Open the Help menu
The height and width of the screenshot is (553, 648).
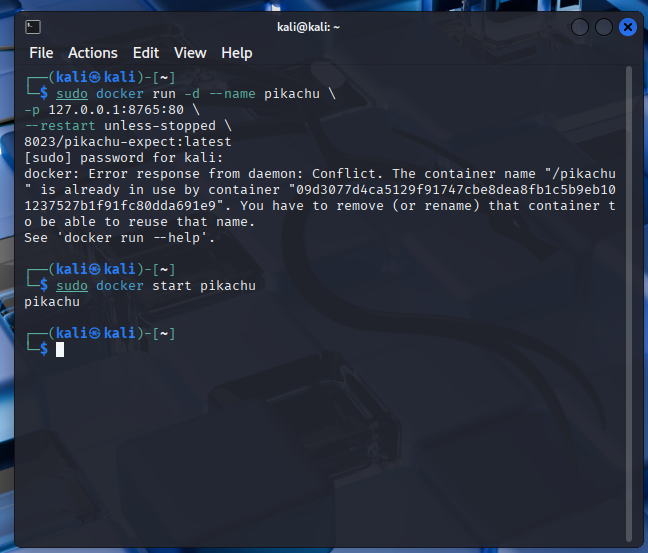(x=237, y=53)
